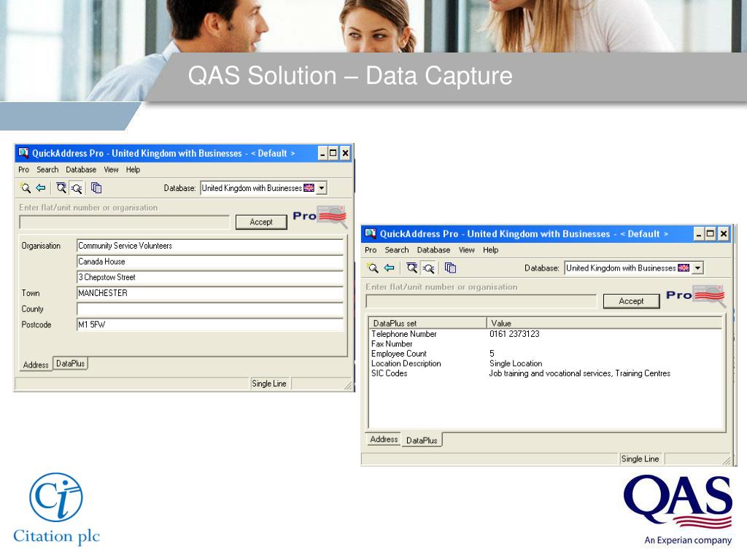Image resolution: width=747 pixels, height=560 pixels.
Task: Click Value column header
Action: pos(604,323)
